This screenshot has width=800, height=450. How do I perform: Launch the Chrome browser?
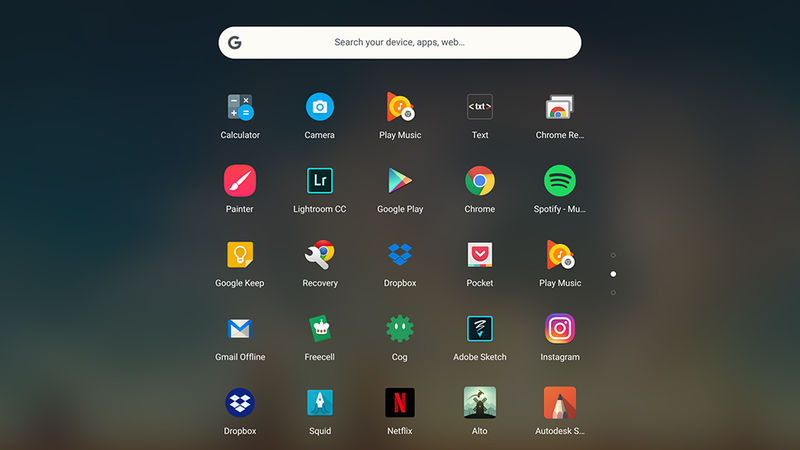pyautogui.click(x=480, y=181)
